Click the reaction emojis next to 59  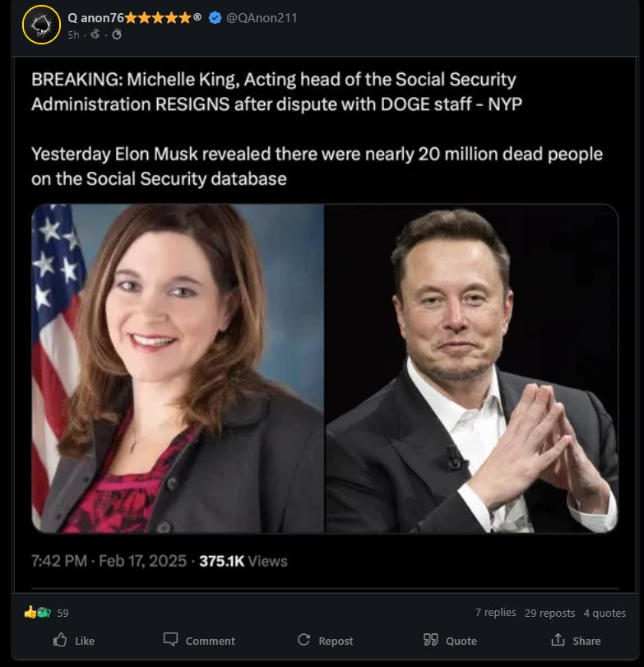click(x=37, y=612)
